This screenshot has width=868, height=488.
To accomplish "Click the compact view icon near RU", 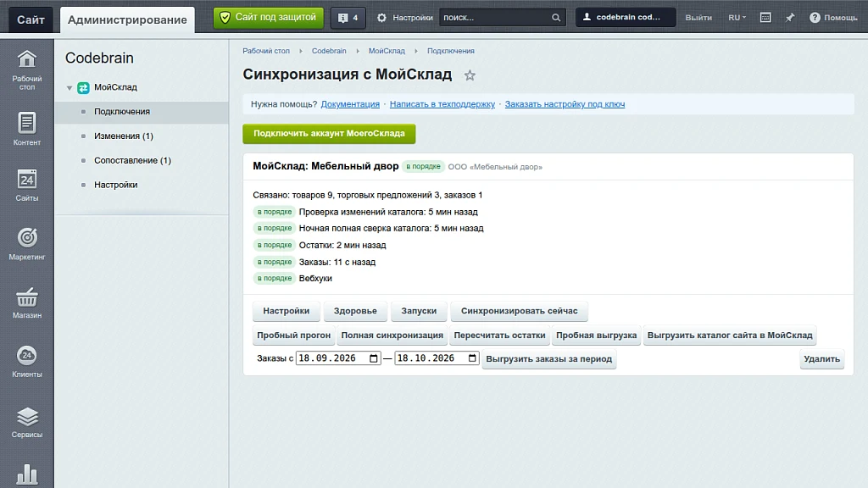I will click(765, 18).
